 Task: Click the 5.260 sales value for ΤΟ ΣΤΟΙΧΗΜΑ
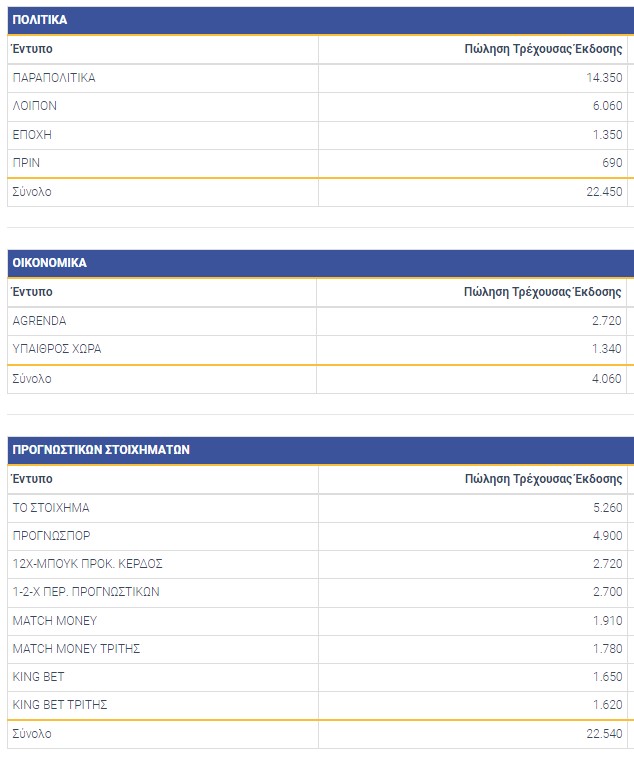[x=607, y=508]
